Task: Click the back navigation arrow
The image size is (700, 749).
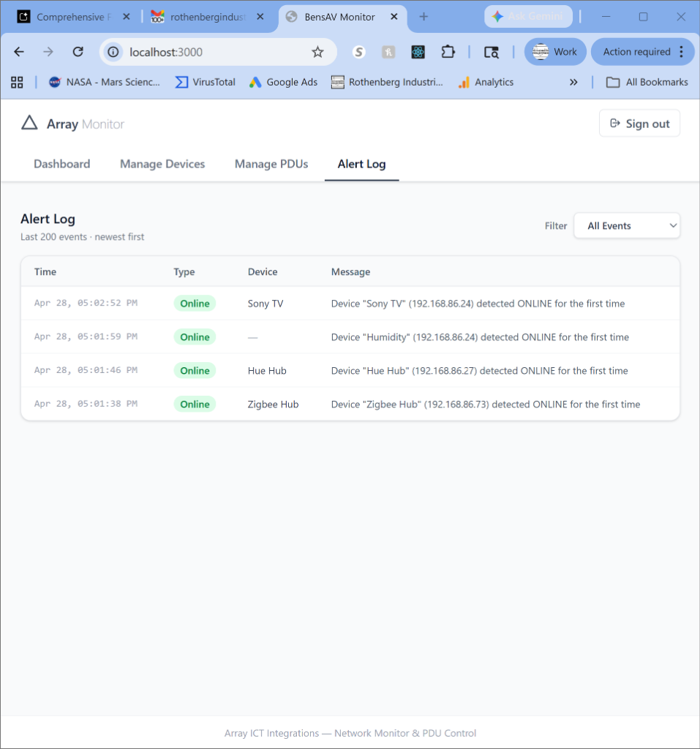Action: (x=19, y=52)
